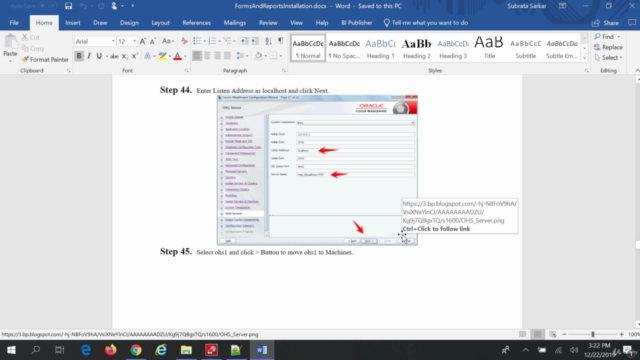Increase font size with the grow font icon
The width and height of the screenshot is (640, 360).
(142, 41)
